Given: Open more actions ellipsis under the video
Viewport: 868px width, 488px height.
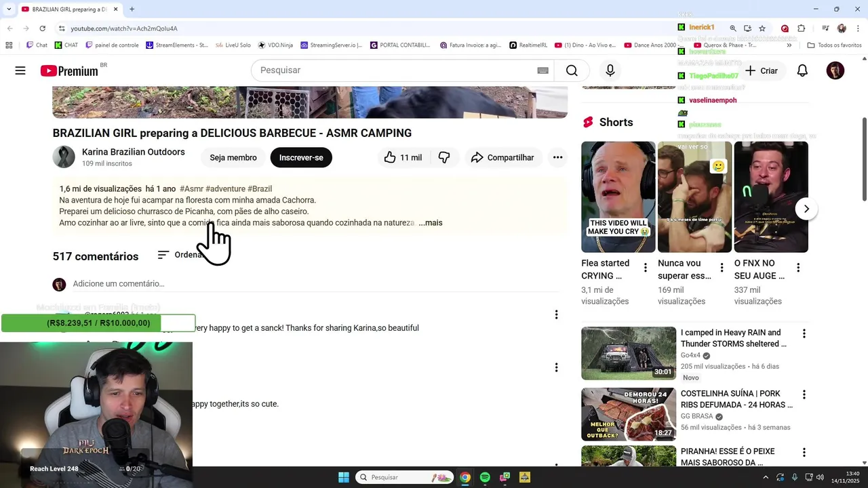Looking at the screenshot, I should (557, 157).
